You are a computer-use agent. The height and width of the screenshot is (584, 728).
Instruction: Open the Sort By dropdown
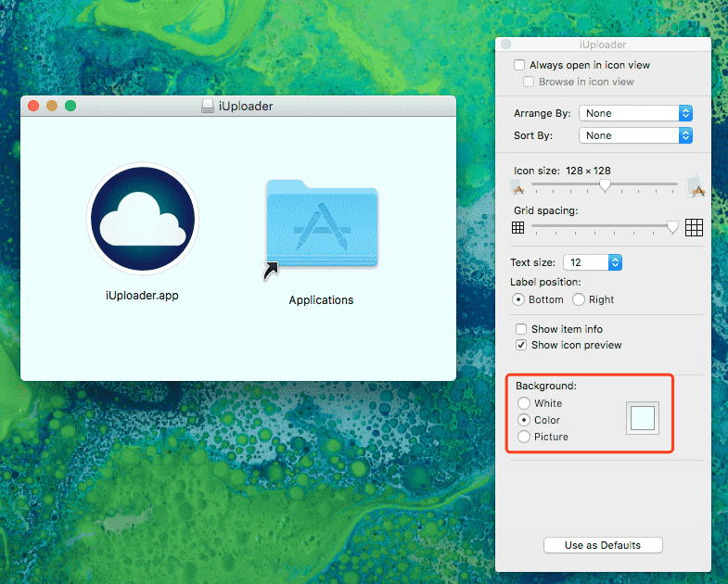[635, 135]
